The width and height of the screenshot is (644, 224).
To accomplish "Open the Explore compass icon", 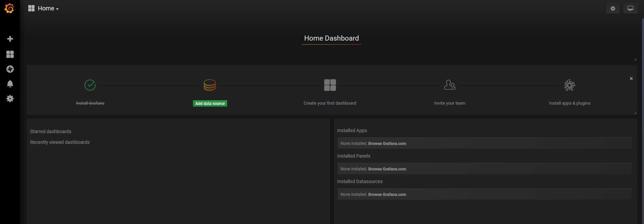I will (x=10, y=69).
